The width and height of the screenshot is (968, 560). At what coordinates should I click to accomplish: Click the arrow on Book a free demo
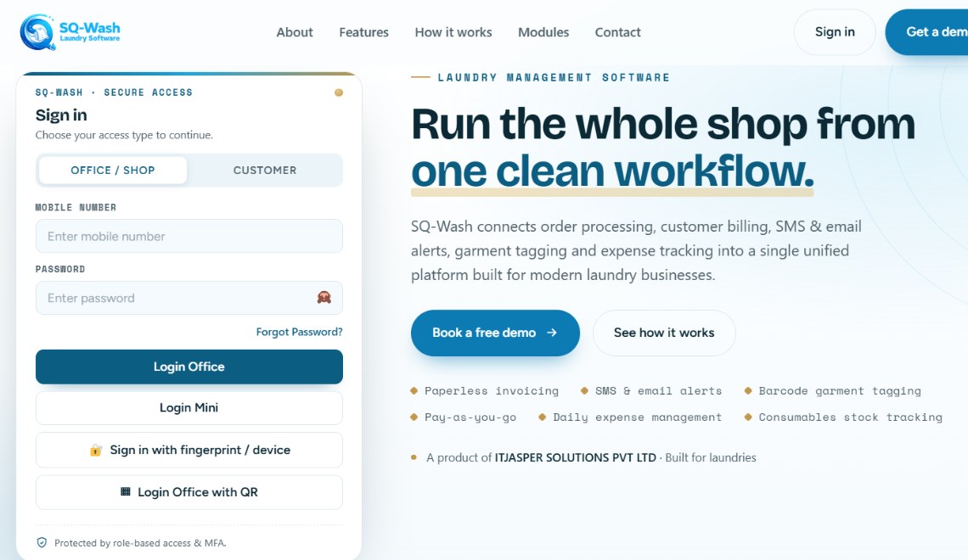(x=552, y=333)
